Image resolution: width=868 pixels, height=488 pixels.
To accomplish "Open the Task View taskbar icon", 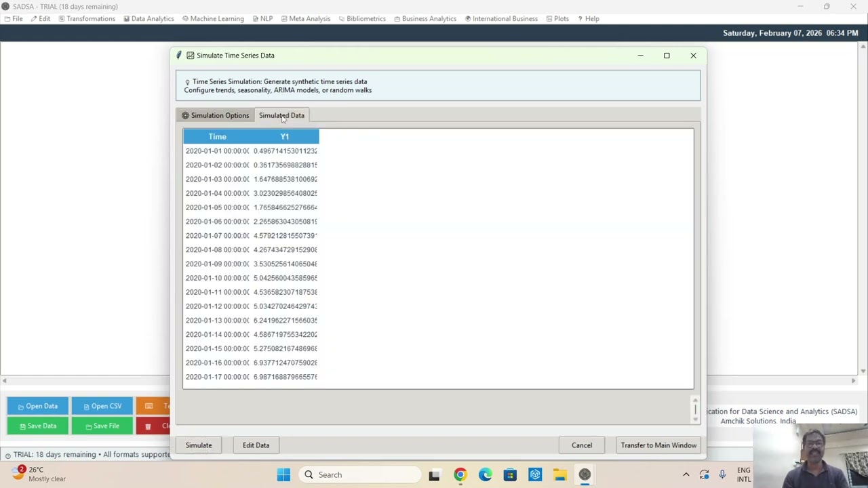I will tap(434, 474).
